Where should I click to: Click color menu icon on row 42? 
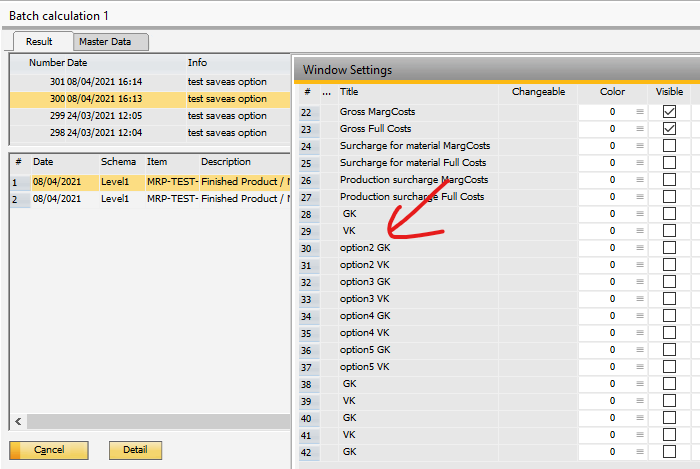640,452
